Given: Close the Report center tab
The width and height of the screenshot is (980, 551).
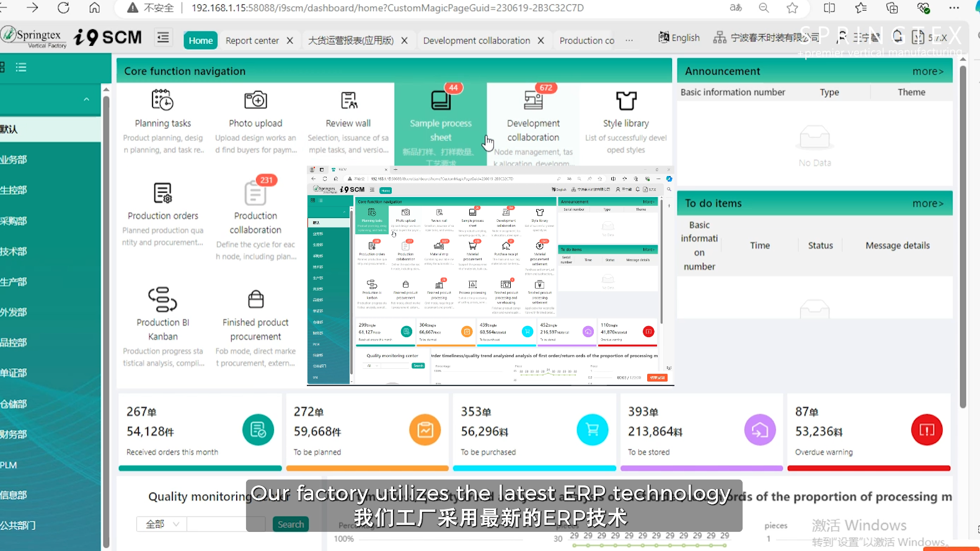Looking at the screenshot, I should [x=289, y=40].
